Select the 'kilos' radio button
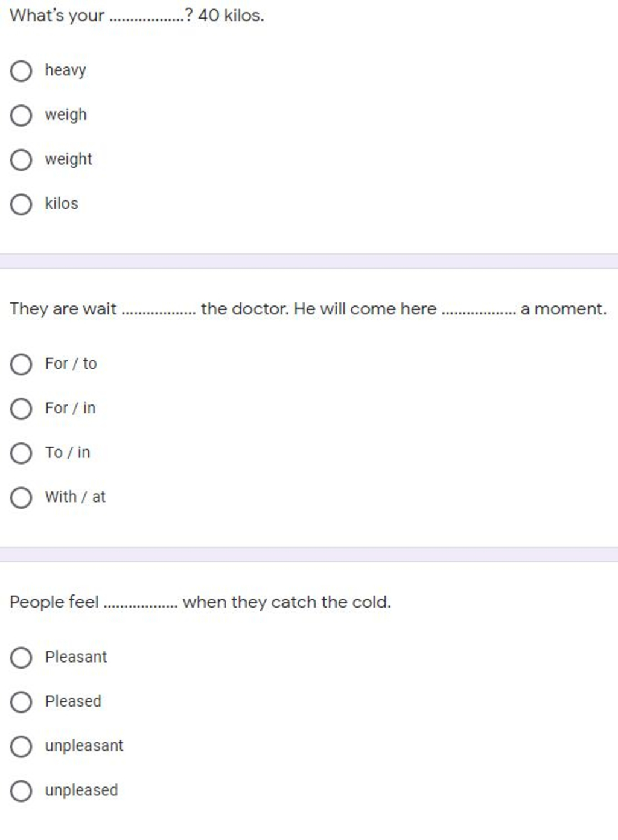The image size is (618, 840). pyautogui.click(x=21, y=204)
